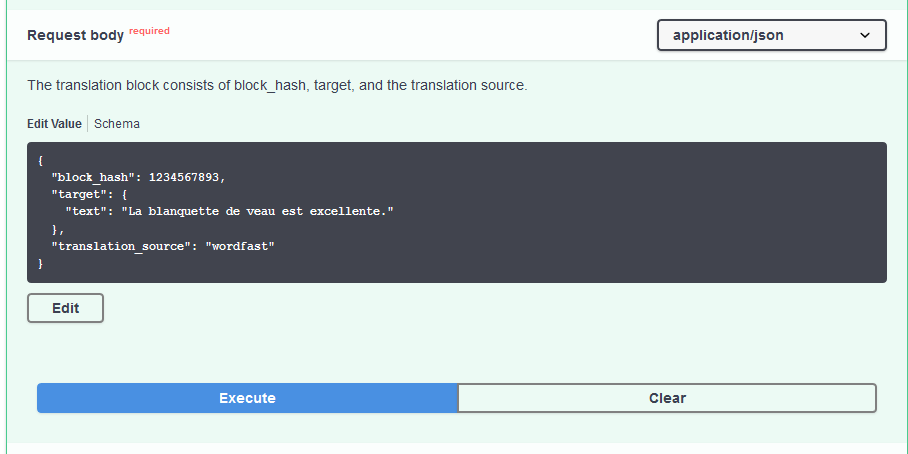Click the chevron arrow in content type selector

point(865,35)
